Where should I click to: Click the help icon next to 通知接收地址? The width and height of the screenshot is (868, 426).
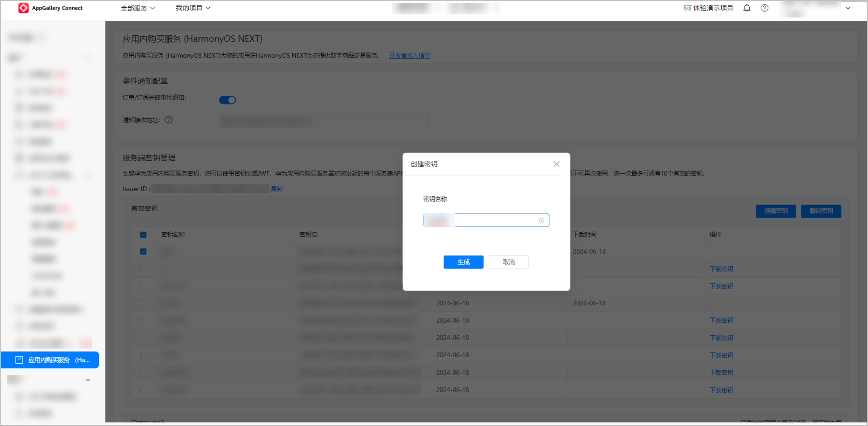pyautogui.click(x=169, y=120)
